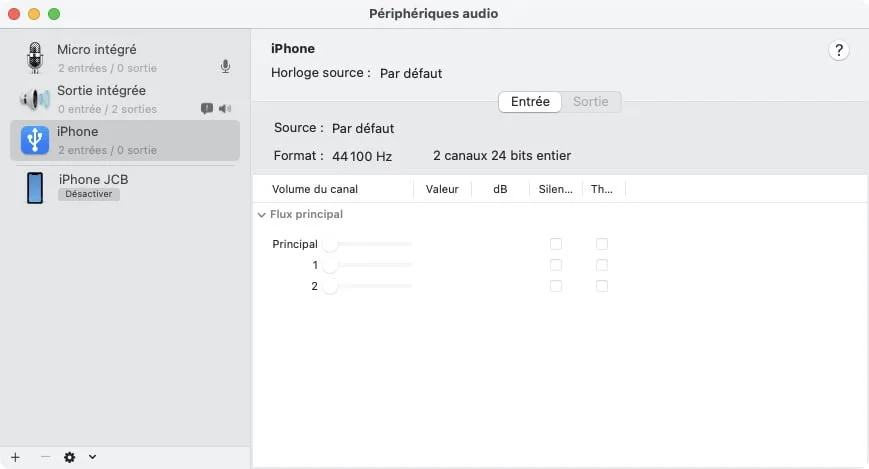This screenshot has width=869, height=469.
Task: Click Désactiver under iPhone JCB
Action: pyautogui.click(x=89, y=194)
